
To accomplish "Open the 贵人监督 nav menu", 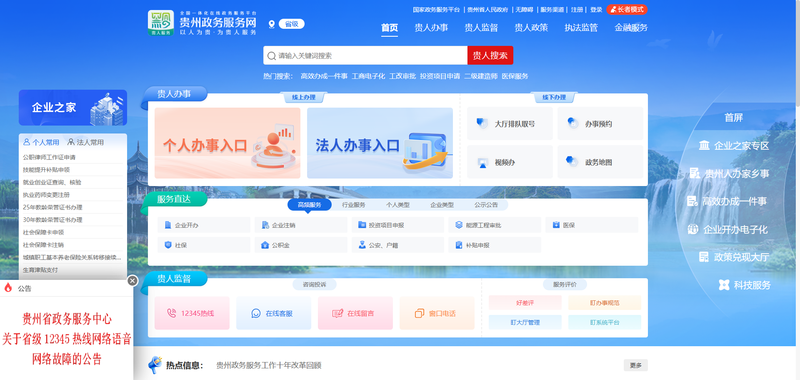I will [x=481, y=28].
